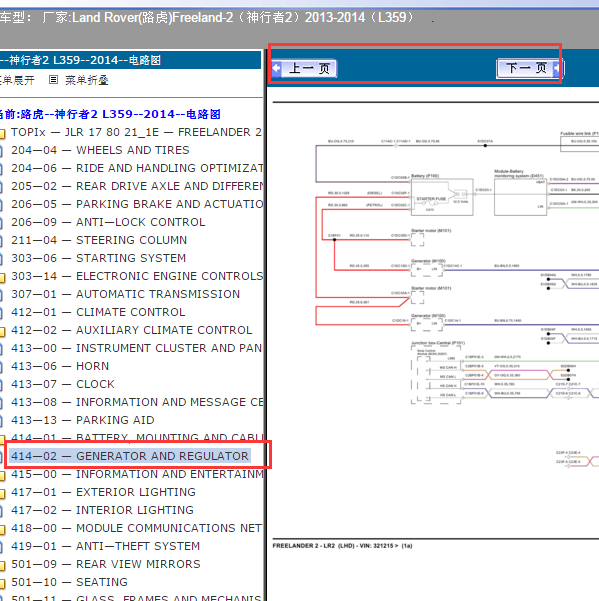The width and height of the screenshot is (599, 601).
Task: Click folder icon beside 418-00 Module Communications Network
Action: click(x=2, y=530)
